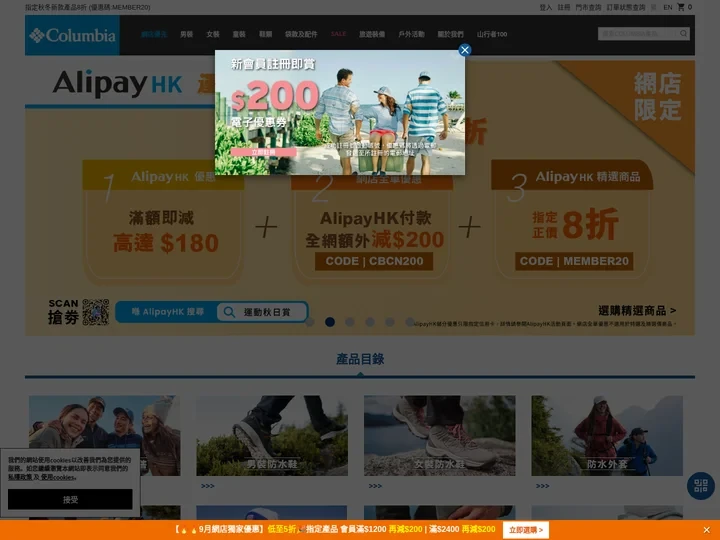
Task: Select the second (active) carousel dot
Action: tap(330, 322)
